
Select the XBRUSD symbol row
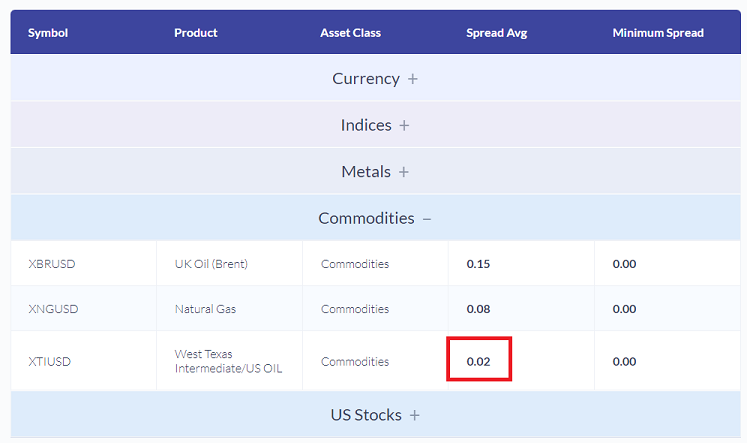point(52,264)
